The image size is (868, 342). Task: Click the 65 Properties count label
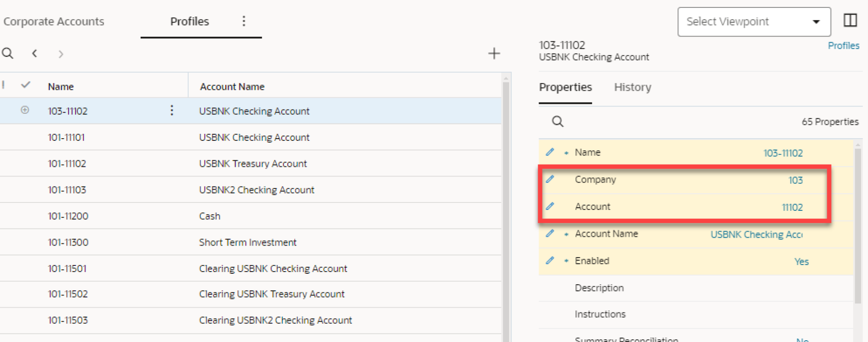pyautogui.click(x=830, y=122)
